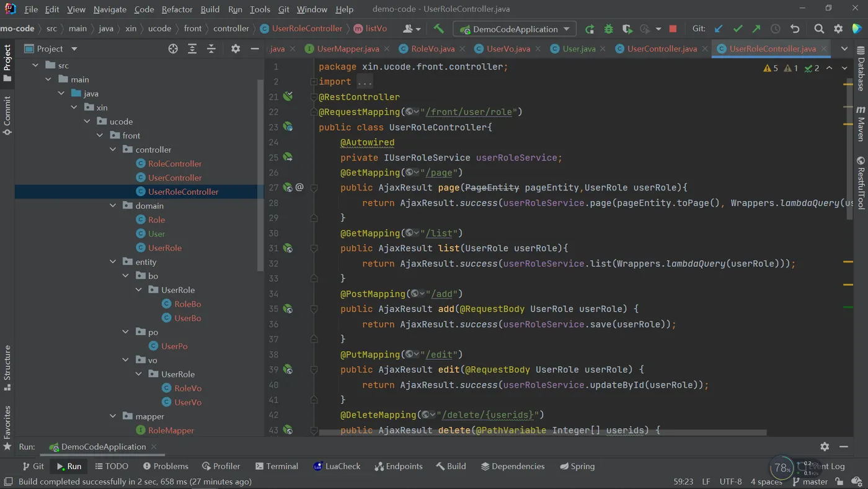The image size is (868, 489).
Task: Show Git history clock icon
Action: 776,29
